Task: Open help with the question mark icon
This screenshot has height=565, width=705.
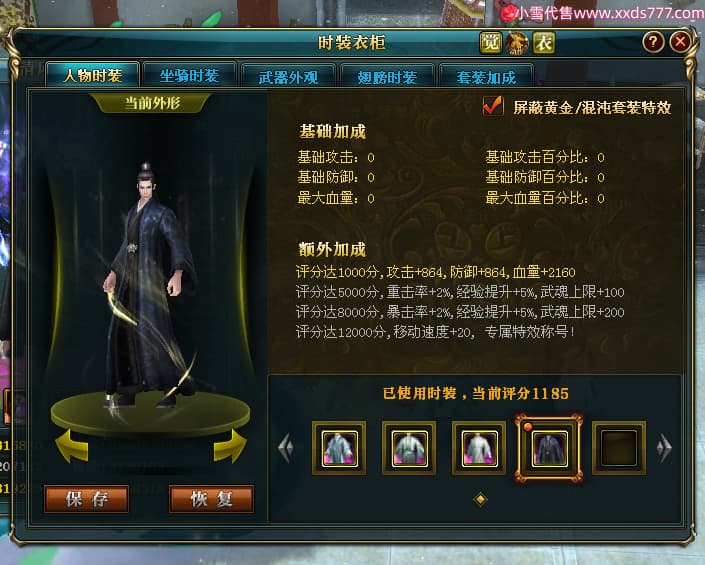Action: click(x=653, y=42)
